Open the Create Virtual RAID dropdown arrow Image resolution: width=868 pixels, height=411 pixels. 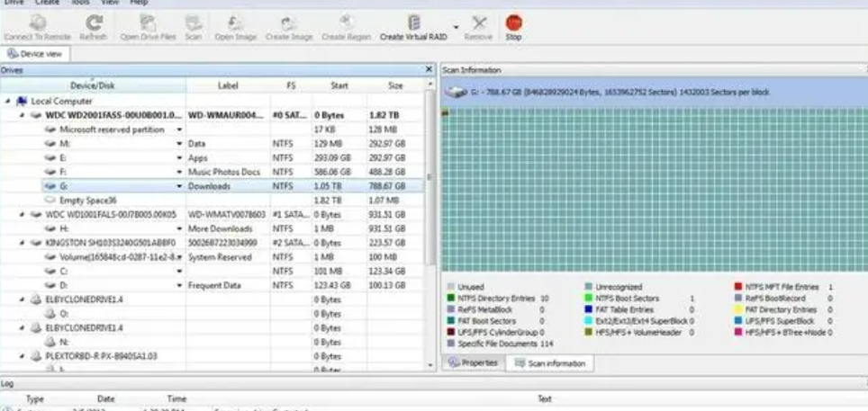[x=455, y=27]
